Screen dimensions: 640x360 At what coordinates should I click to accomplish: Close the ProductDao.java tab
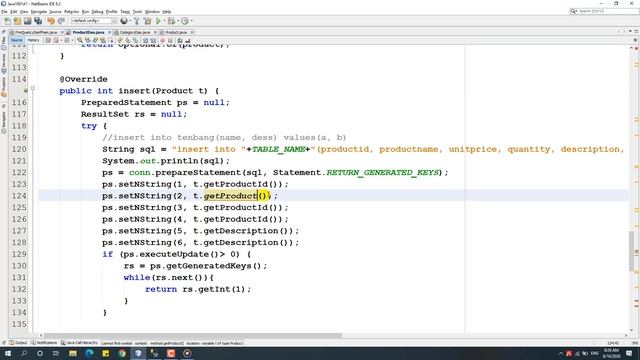coord(109,32)
